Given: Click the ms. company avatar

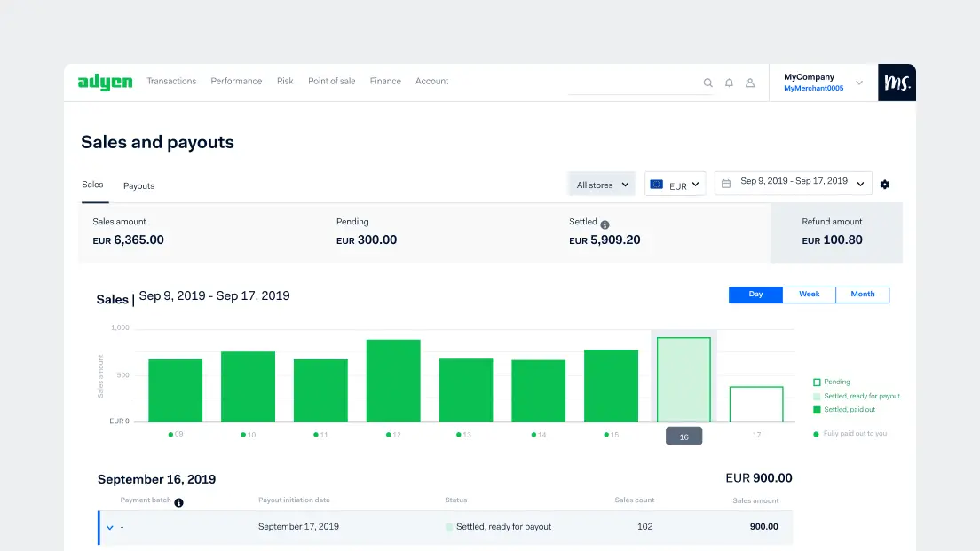Looking at the screenshot, I should (896, 83).
